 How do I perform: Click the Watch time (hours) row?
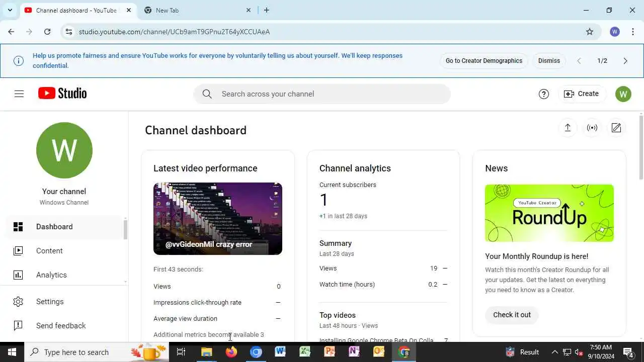383,285
